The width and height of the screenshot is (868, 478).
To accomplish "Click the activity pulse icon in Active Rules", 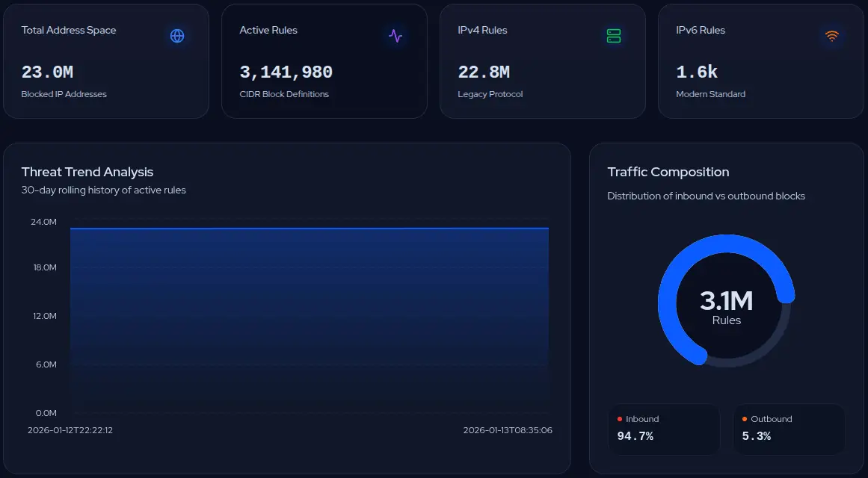I will (395, 36).
